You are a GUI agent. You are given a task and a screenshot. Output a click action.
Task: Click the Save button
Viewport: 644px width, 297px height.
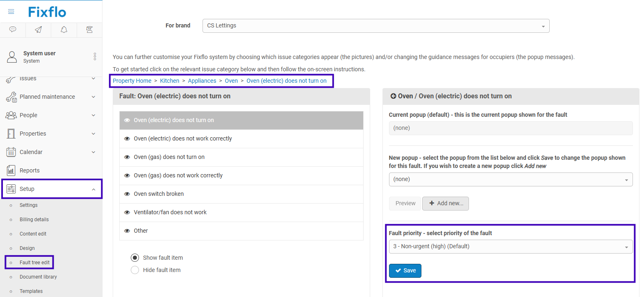405,271
